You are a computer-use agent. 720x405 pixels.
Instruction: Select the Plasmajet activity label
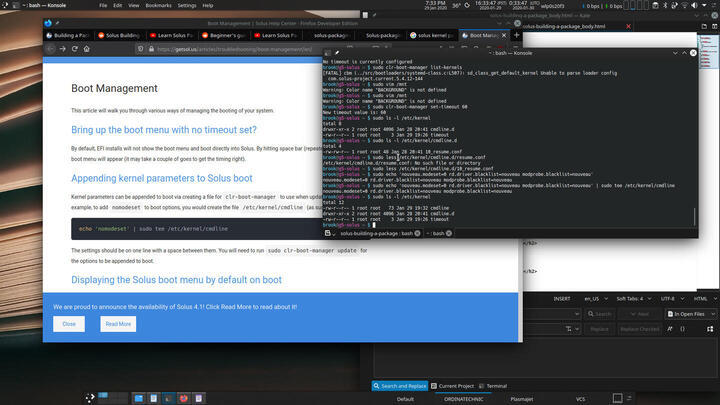522,399
